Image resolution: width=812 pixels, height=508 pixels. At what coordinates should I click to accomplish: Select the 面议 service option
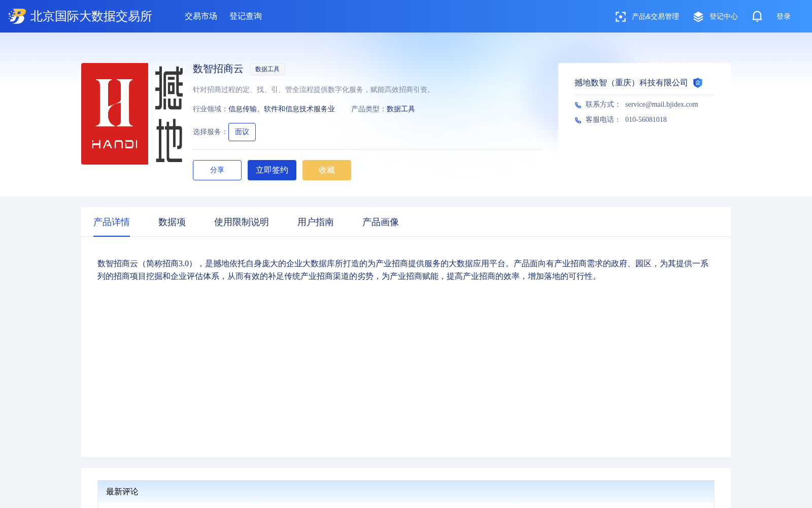coord(242,132)
